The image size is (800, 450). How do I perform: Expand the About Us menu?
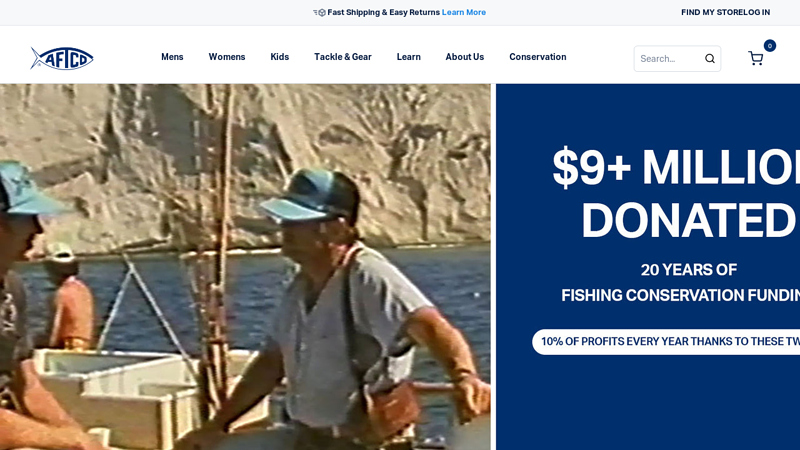[465, 57]
